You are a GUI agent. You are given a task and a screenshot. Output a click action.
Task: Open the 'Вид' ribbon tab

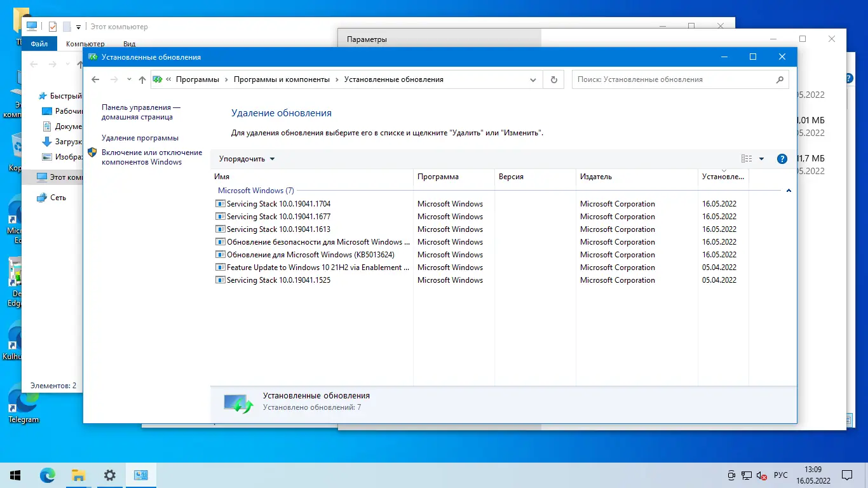[x=130, y=44]
